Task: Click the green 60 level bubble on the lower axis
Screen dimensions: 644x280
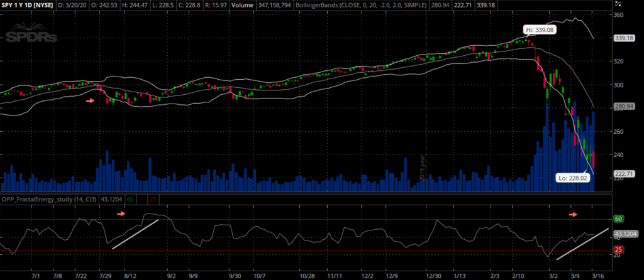Action: 619,219
